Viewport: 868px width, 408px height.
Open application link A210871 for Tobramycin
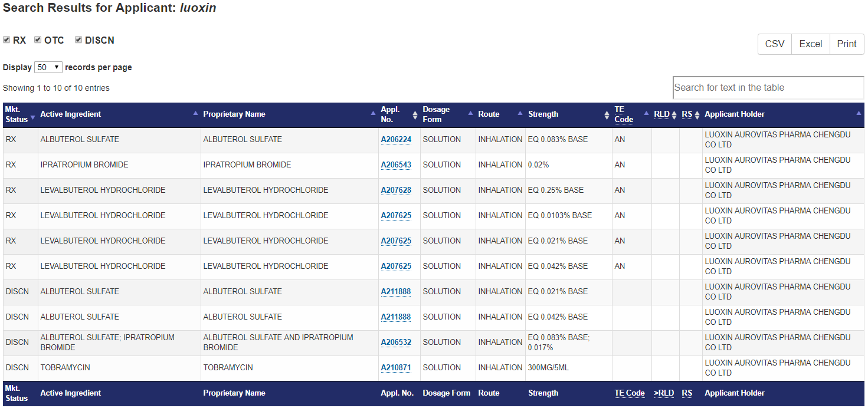point(396,368)
